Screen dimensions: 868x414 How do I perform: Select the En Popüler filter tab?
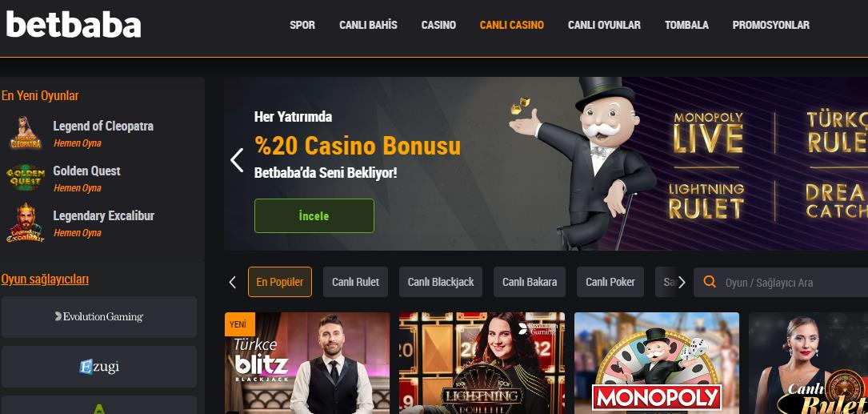(x=279, y=282)
